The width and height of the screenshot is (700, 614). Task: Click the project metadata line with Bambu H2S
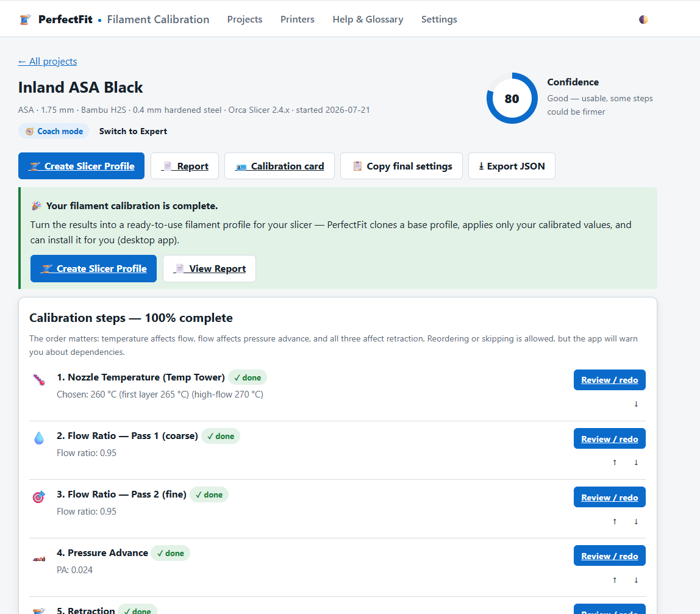click(x=194, y=110)
